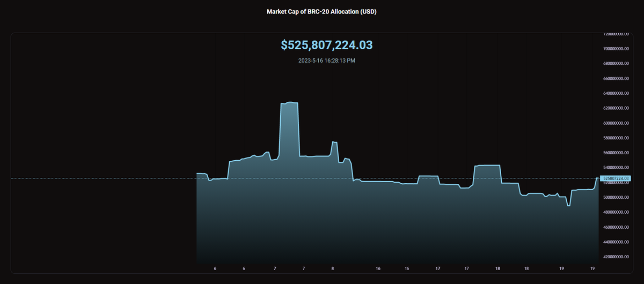Image resolution: width=644 pixels, height=284 pixels.
Task: Click the 660000000.00 axis label
Action: (616, 78)
